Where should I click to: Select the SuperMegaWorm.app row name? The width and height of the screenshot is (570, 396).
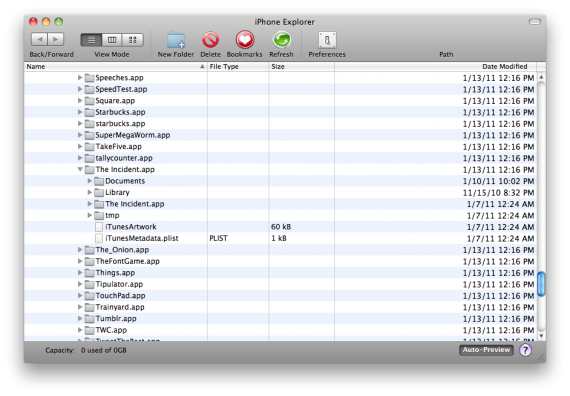pos(133,135)
